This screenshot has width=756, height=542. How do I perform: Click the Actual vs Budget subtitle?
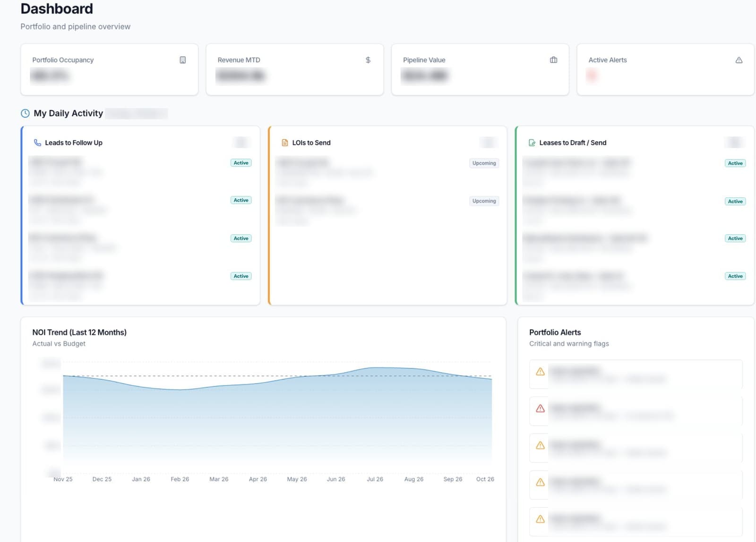[59, 344]
